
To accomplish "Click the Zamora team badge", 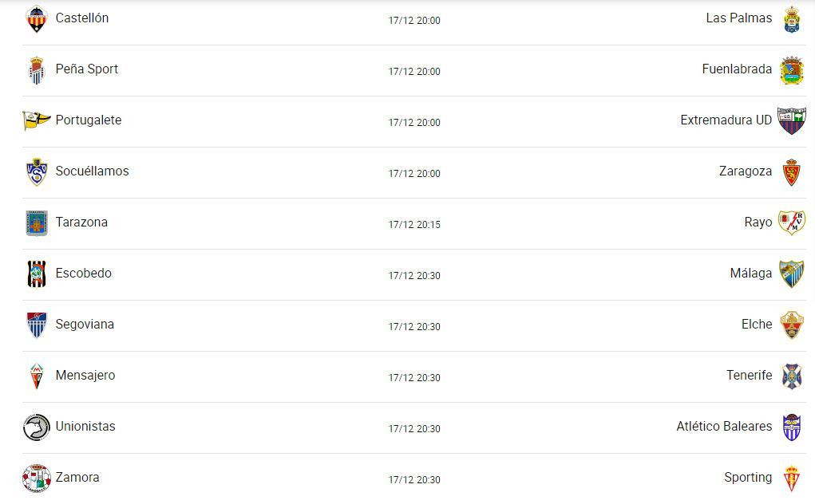I will point(37,478).
